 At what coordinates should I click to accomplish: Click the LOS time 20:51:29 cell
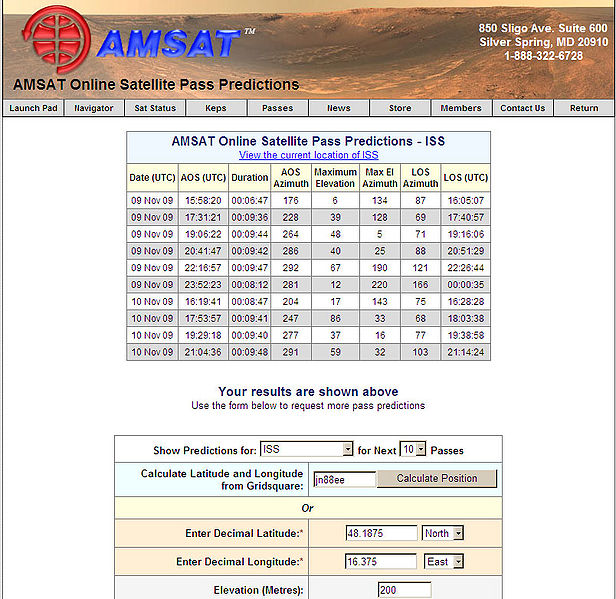coord(466,251)
